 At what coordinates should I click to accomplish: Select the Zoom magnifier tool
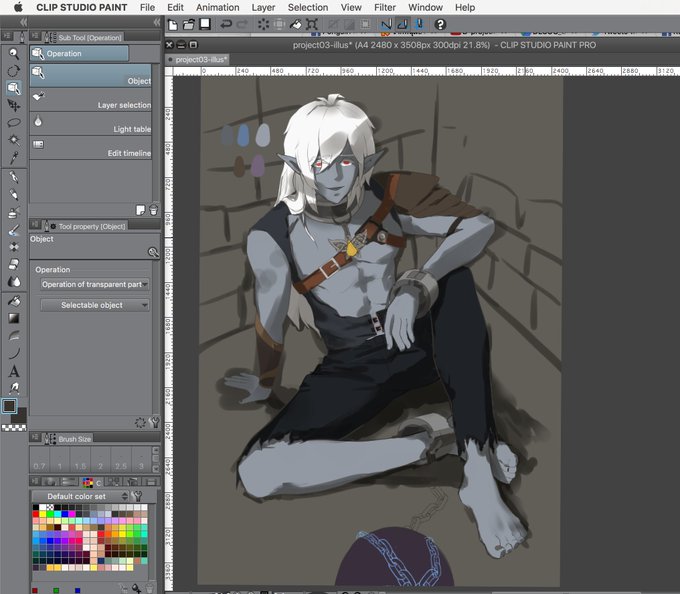coord(14,53)
